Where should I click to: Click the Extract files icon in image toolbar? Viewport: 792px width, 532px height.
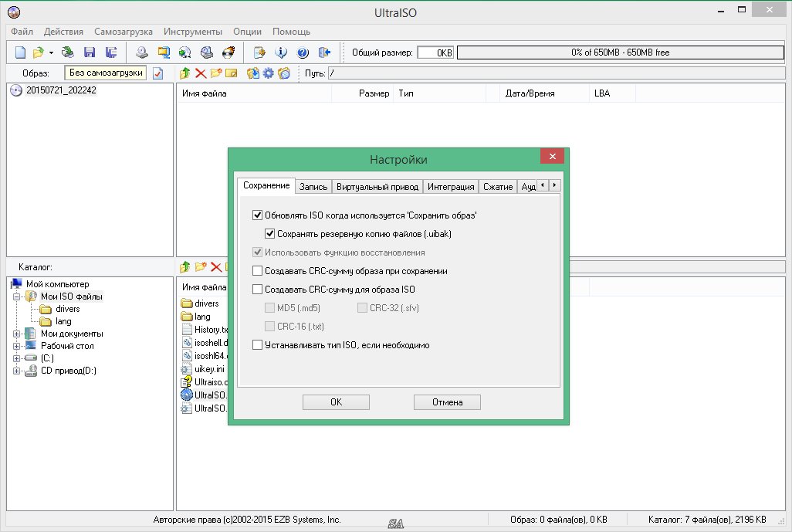(x=253, y=73)
